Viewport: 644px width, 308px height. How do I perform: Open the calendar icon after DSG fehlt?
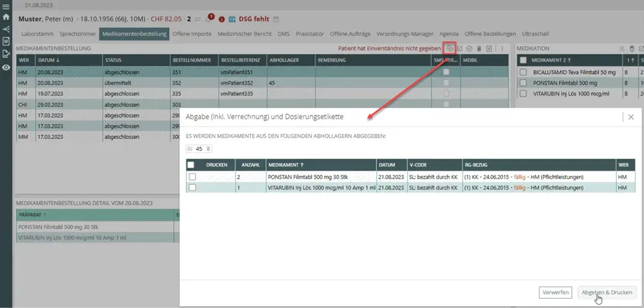pyautogui.click(x=276, y=19)
